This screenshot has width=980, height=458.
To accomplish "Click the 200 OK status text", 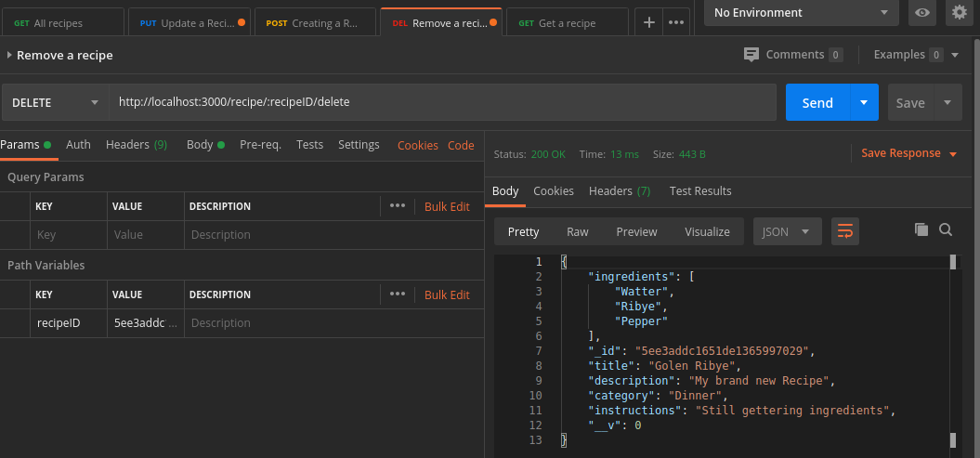I will [x=548, y=154].
